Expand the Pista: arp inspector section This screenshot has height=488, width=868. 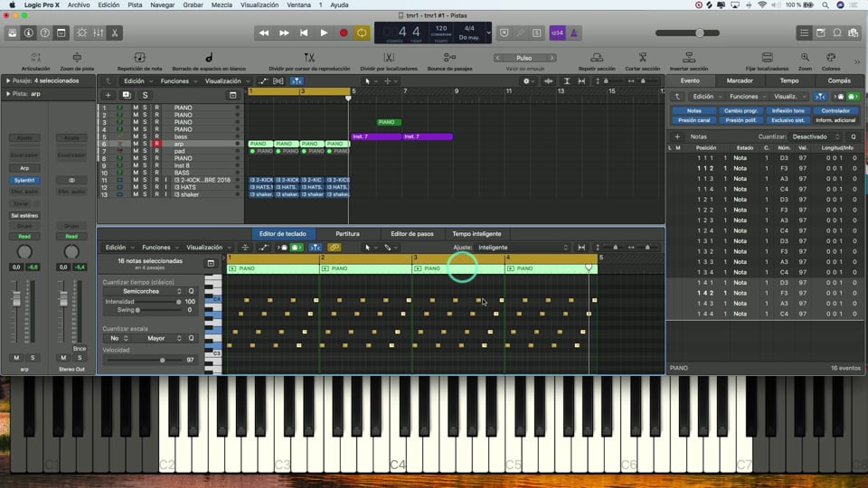click(8, 94)
